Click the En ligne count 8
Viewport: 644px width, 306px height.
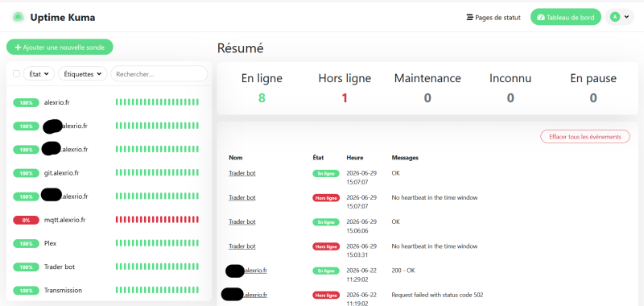(x=262, y=98)
